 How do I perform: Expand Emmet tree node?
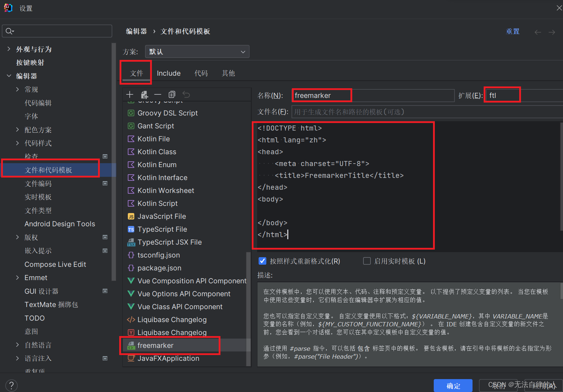click(18, 278)
